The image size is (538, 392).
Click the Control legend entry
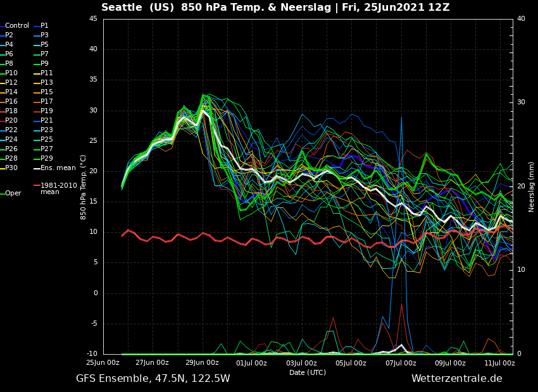pyautogui.click(x=15, y=26)
